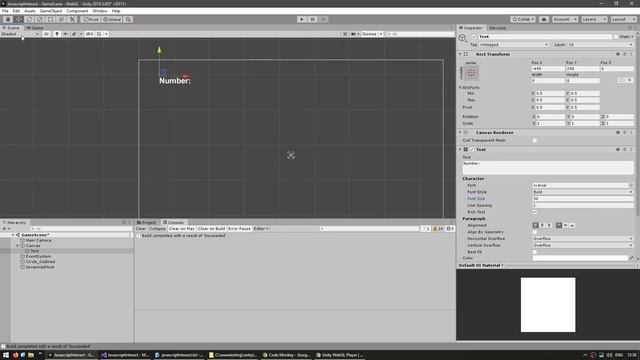The image size is (640, 360).
Task: Toggle Pivot handle position button
Action: coord(91,19)
